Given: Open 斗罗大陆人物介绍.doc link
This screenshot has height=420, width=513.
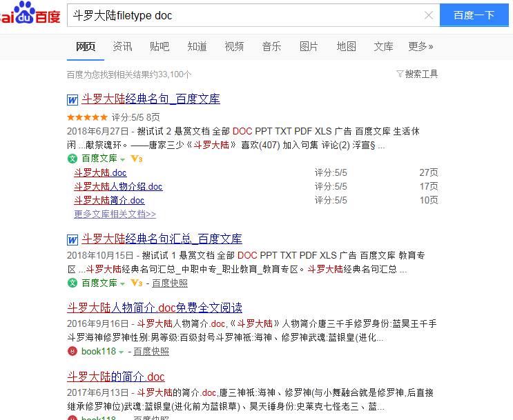Looking at the screenshot, I should 118,186.
